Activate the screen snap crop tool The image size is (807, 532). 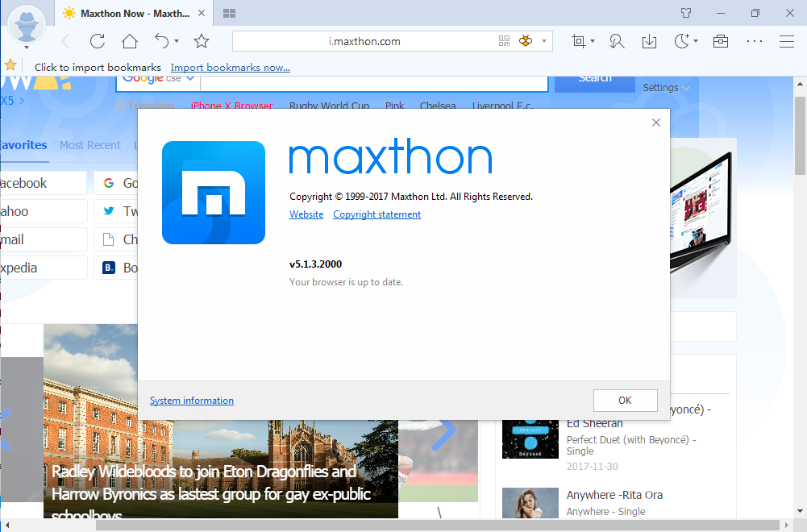coord(579,41)
